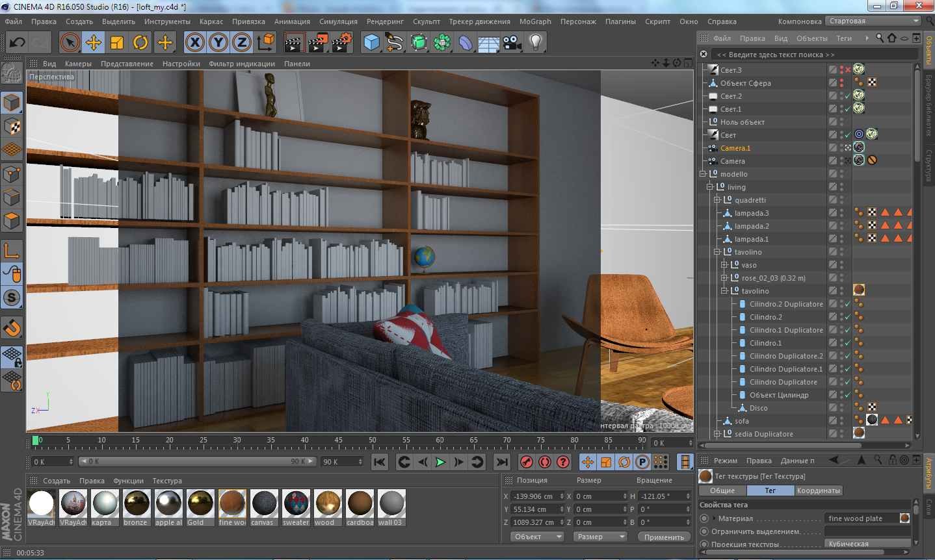The image size is (935, 560).
Task: Click the Применить button
Action: [x=664, y=537]
